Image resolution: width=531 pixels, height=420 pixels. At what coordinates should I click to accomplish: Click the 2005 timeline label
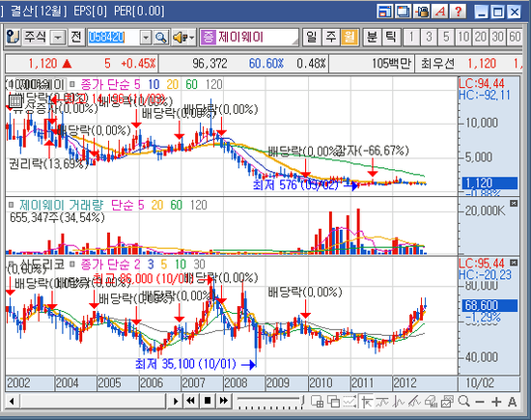(x=109, y=382)
